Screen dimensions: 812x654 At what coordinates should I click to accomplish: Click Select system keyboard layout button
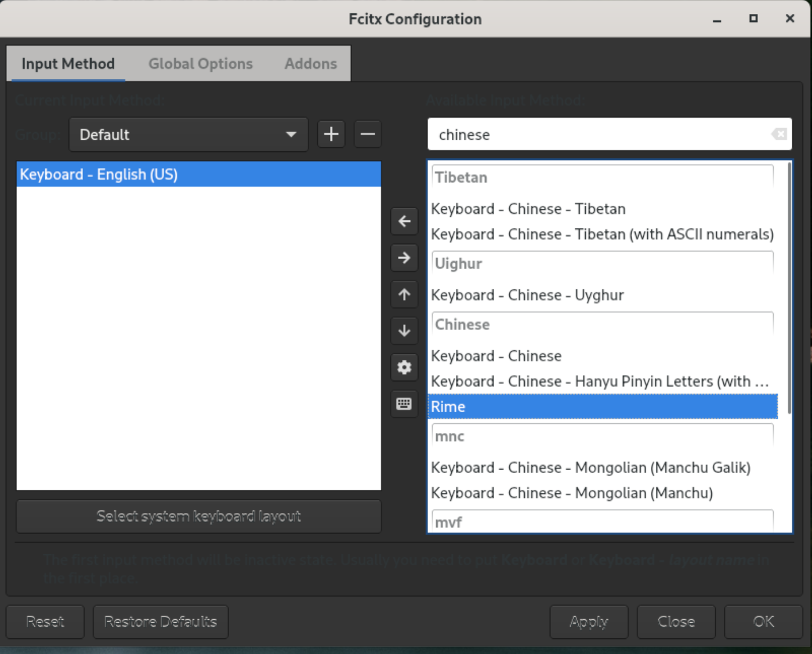(198, 516)
